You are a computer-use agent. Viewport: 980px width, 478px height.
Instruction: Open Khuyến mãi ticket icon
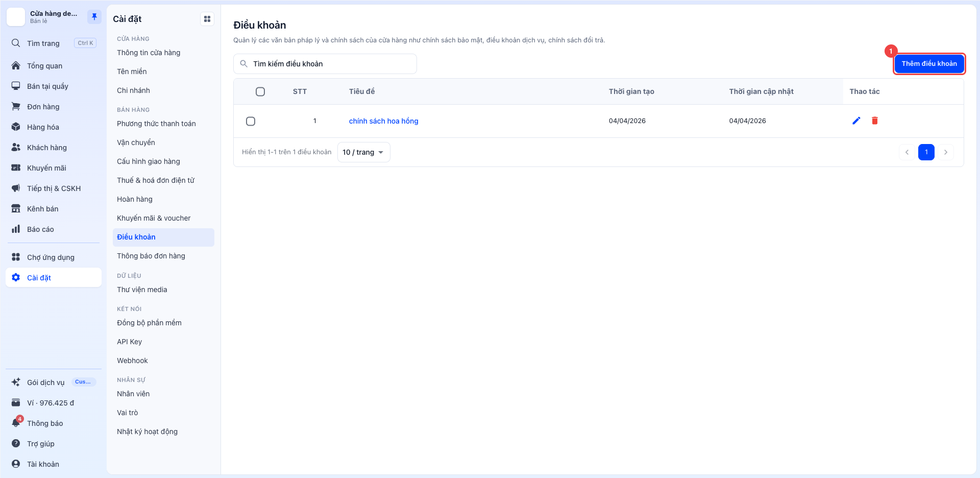click(16, 168)
